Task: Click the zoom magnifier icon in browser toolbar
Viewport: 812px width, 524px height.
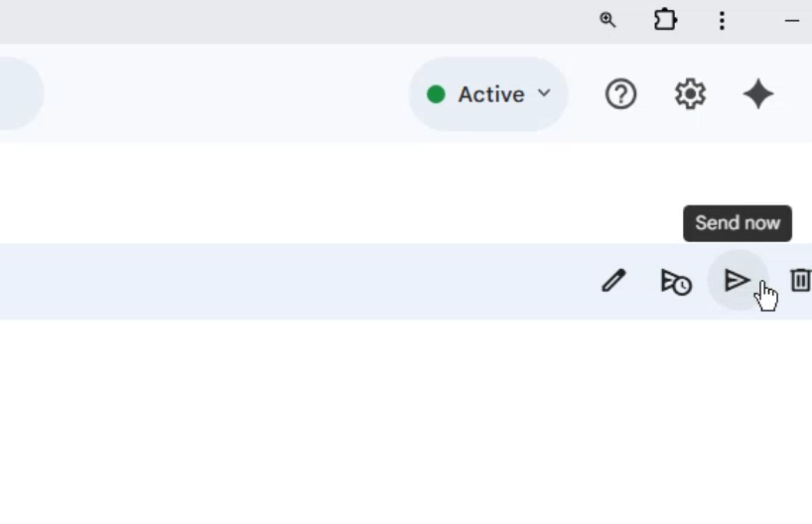Action: coord(608,20)
